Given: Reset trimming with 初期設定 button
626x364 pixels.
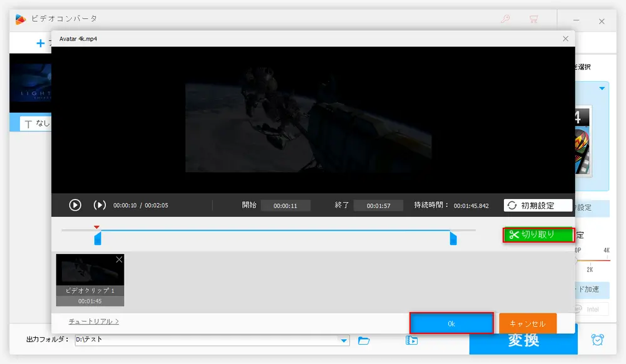Looking at the screenshot, I should point(538,205).
